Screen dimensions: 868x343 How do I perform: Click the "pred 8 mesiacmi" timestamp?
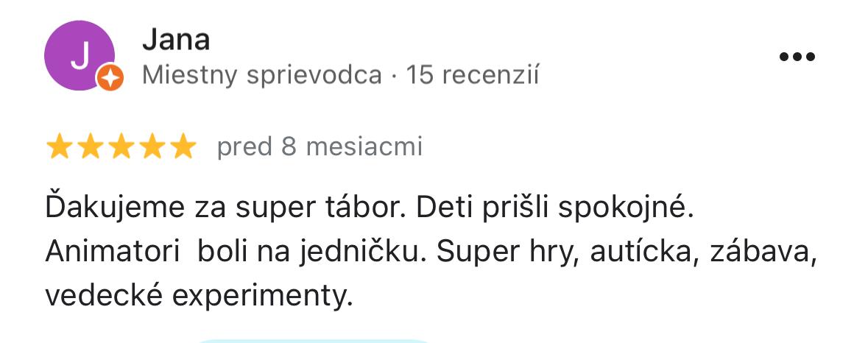[320, 147]
